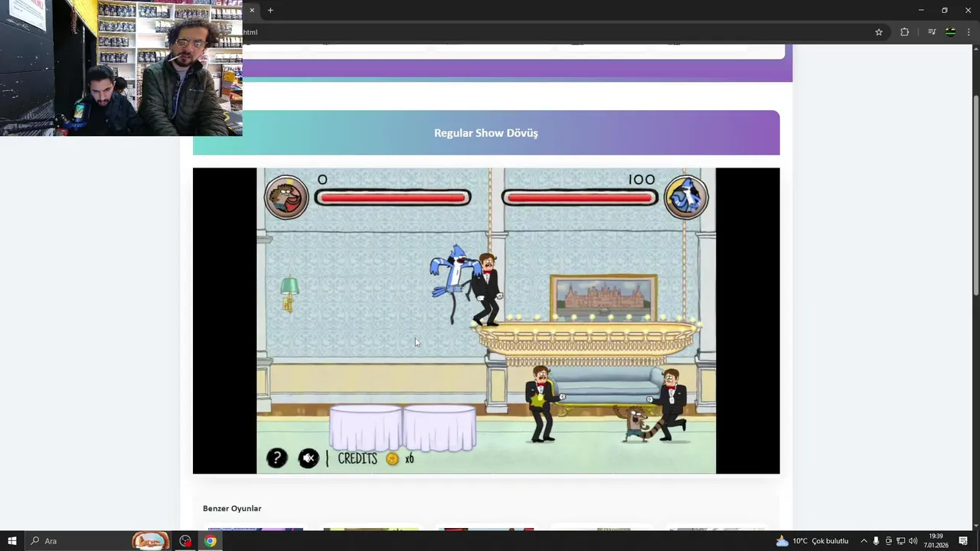Open the red recording app on the taskbar
This screenshot has height=551, width=980.
(185, 541)
